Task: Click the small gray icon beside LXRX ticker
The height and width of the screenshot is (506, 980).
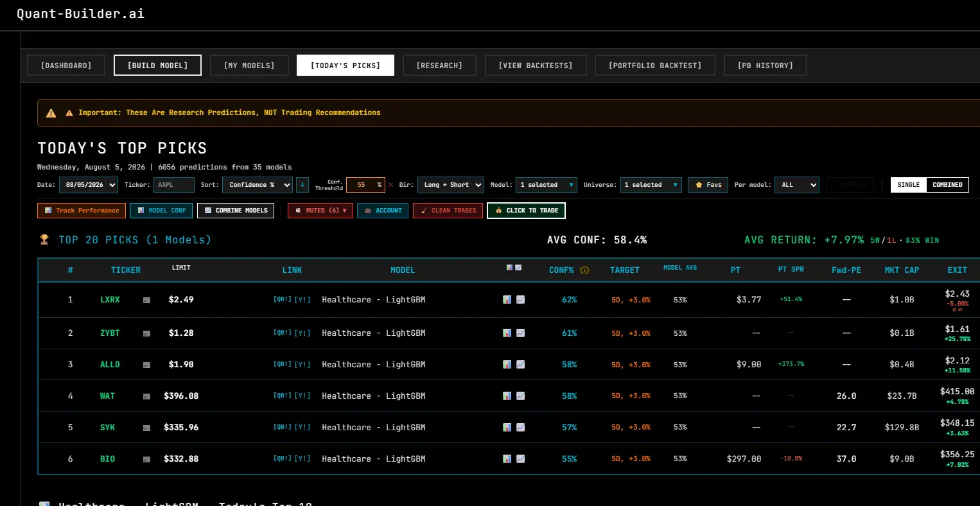Action: coord(146,300)
